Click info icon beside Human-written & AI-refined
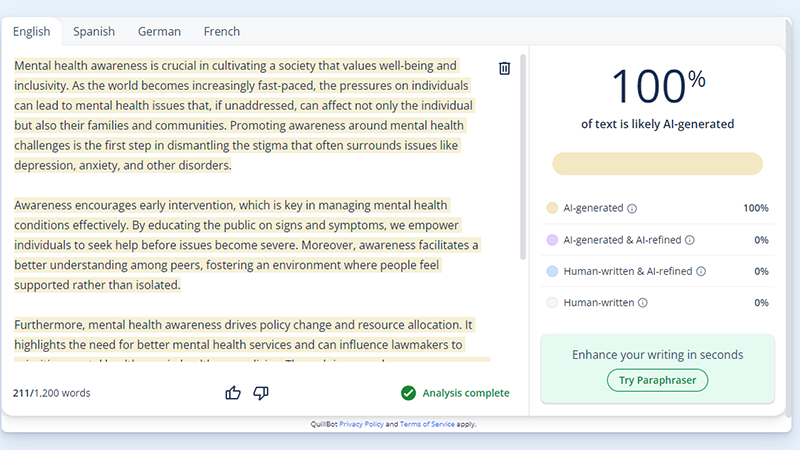 click(x=701, y=271)
